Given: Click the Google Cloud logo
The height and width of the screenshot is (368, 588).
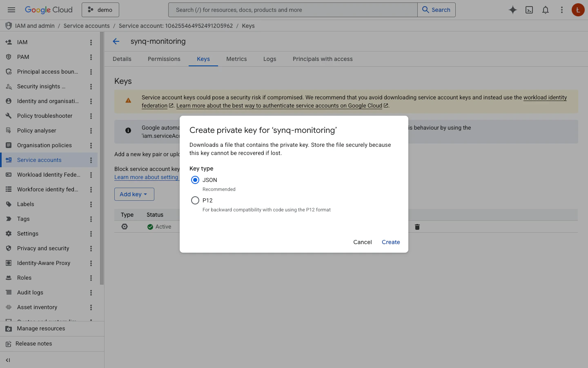Looking at the screenshot, I should [x=49, y=10].
